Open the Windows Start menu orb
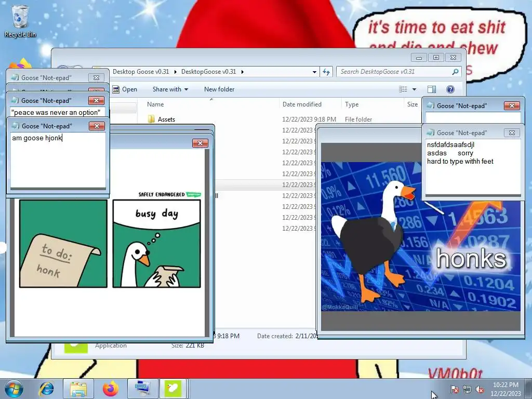Image resolution: width=532 pixels, height=399 pixels. tap(14, 389)
